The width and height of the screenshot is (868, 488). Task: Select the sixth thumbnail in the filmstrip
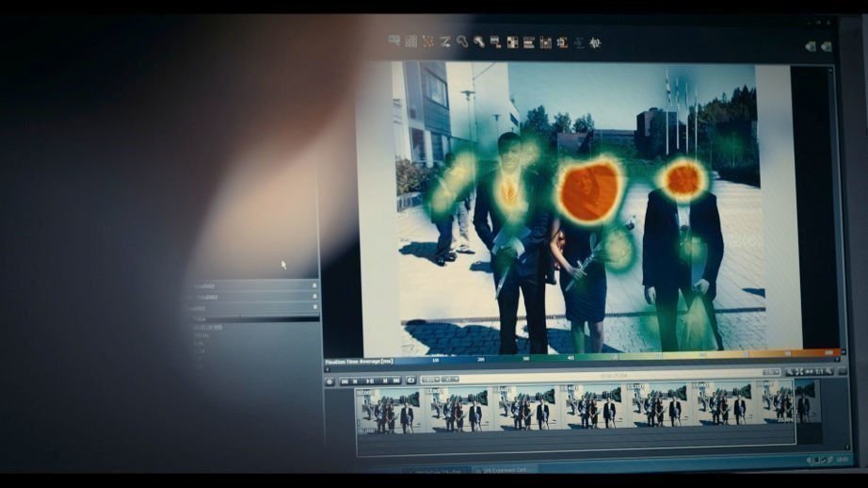722,403
